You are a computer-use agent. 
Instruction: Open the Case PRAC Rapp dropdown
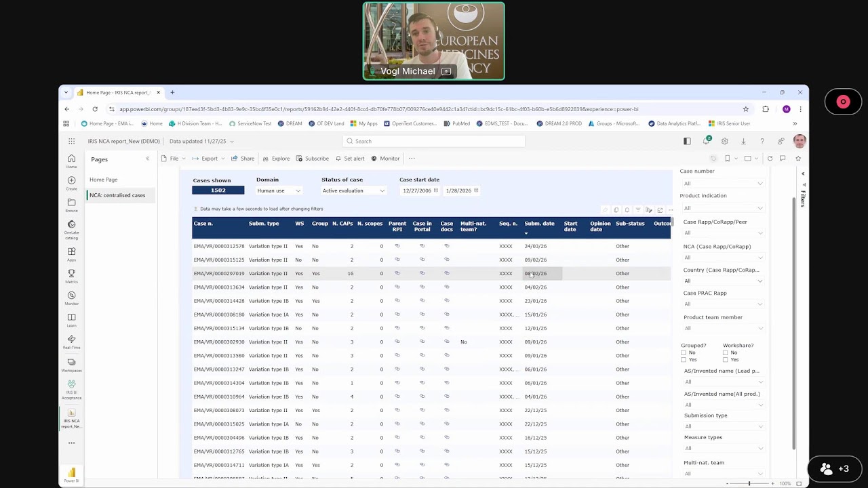pos(723,304)
